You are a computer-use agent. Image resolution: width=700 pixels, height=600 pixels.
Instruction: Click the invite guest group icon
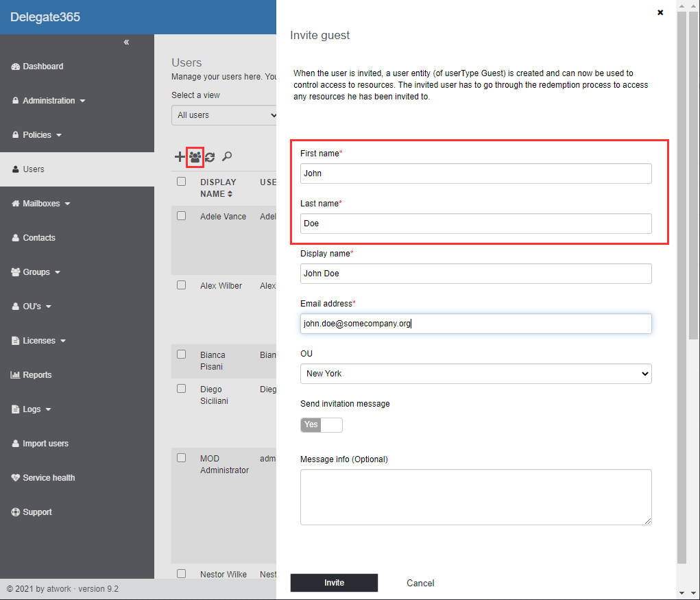[195, 157]
